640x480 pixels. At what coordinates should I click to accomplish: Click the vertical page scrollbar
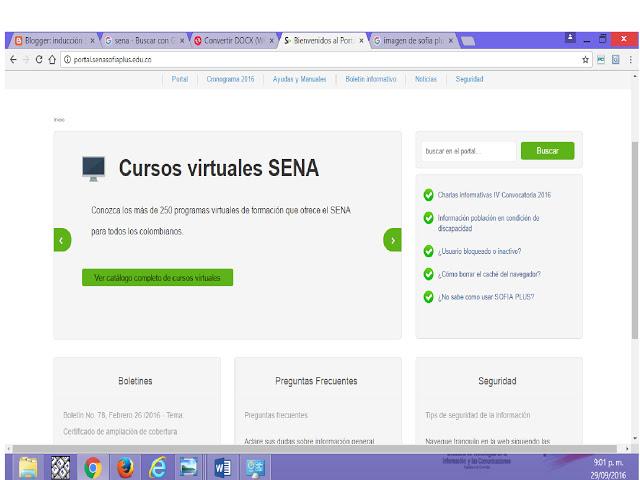pos(635,240)
